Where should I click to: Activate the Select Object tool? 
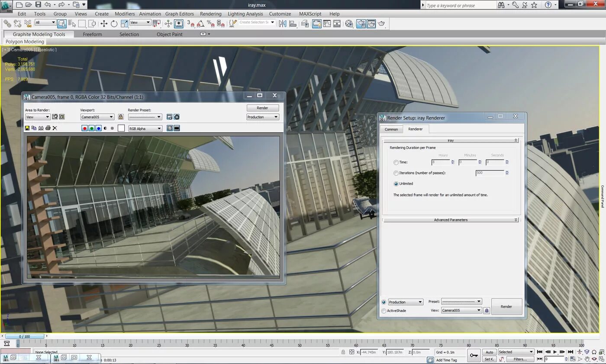tap(61, 23)
